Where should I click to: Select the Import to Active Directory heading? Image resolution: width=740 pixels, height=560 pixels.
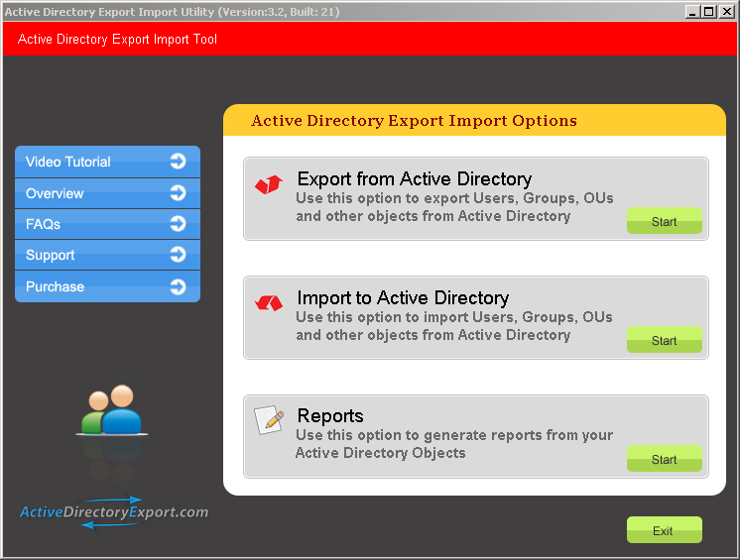pos(403,298)
